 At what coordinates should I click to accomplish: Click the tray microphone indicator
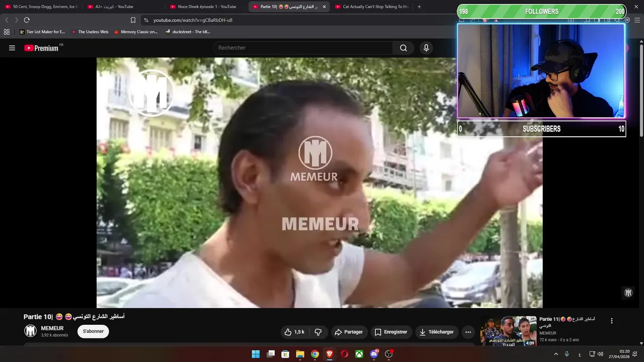point(567,354)
